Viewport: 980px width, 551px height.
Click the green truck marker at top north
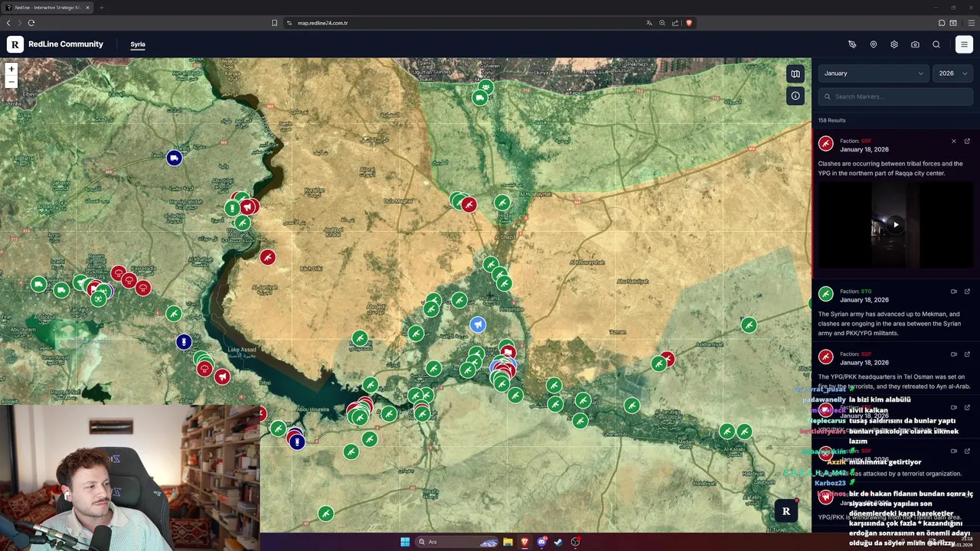(x=480, y=98)
